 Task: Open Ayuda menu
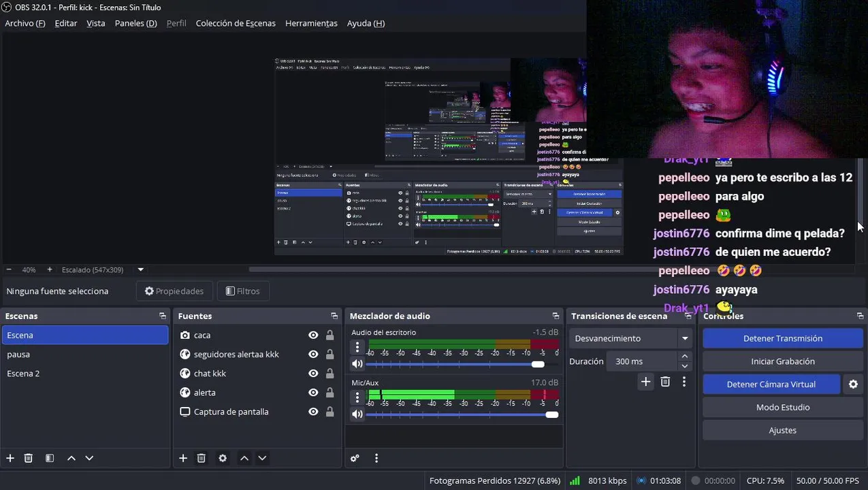[x=366, y=23]
